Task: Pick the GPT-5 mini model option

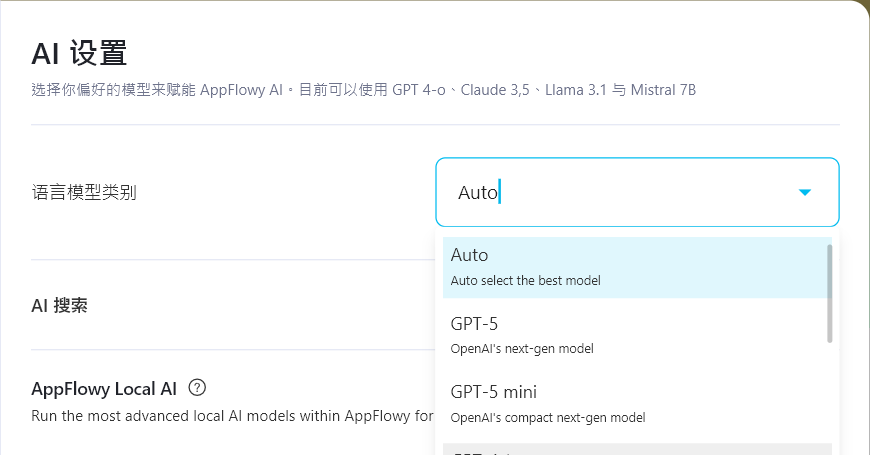Action: point(635,403)
